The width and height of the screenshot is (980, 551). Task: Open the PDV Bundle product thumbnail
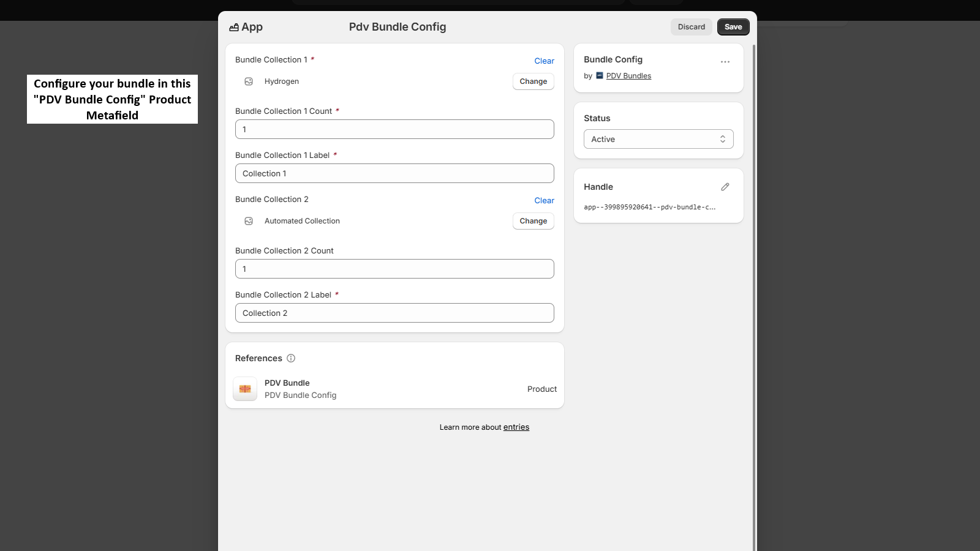pyautogui.click(x=245, y=389)
